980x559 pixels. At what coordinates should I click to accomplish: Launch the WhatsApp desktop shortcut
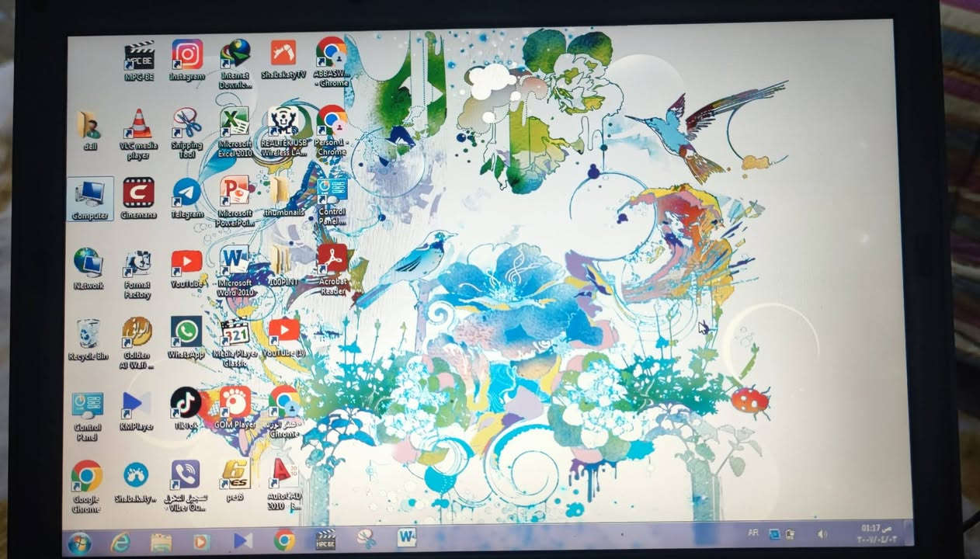186,338
